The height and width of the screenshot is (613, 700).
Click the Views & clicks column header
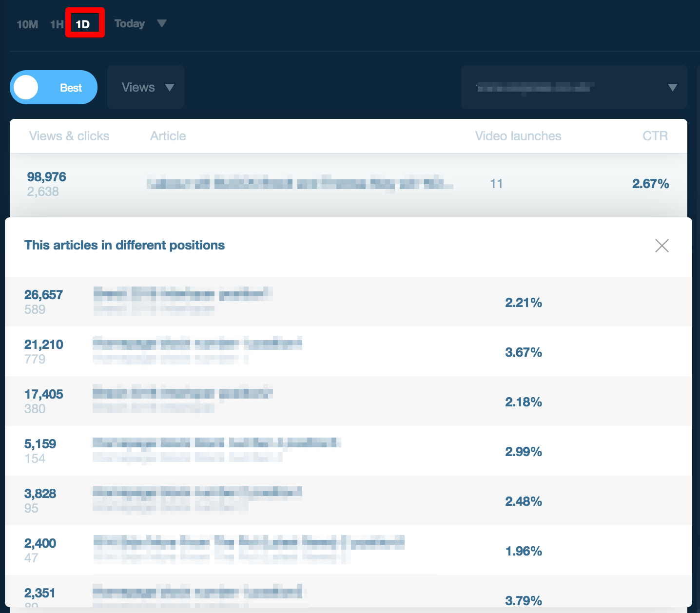click(69, 136)
